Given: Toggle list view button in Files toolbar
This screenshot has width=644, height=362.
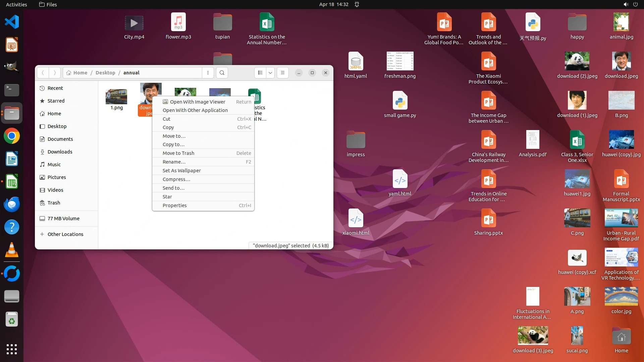Looking at the screenshot, I should click(260, 73).
